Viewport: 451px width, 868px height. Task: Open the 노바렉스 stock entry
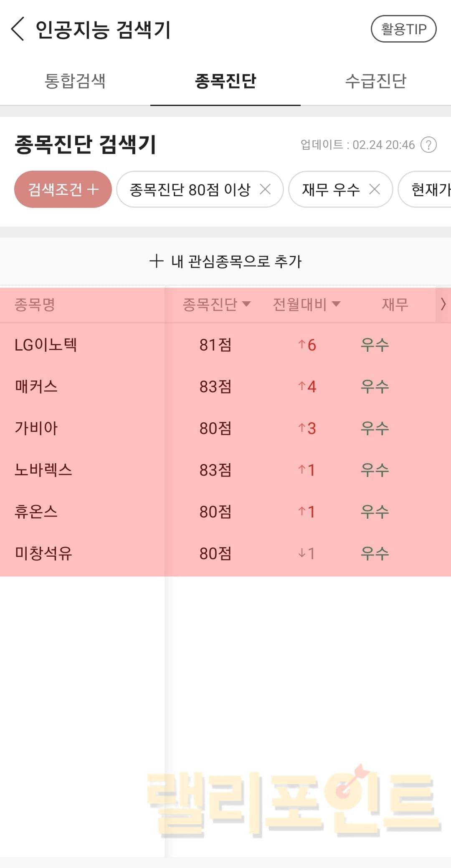[x=43, y=470]
